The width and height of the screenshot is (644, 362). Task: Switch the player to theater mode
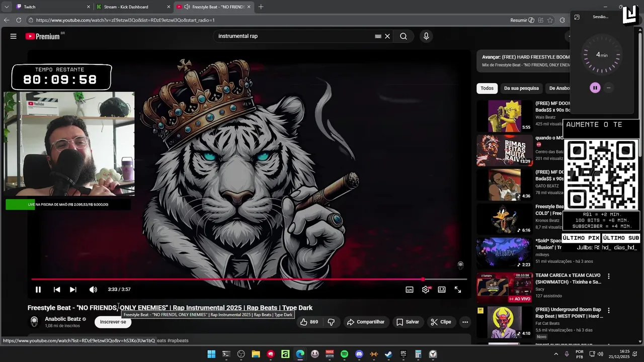point(442,290)
